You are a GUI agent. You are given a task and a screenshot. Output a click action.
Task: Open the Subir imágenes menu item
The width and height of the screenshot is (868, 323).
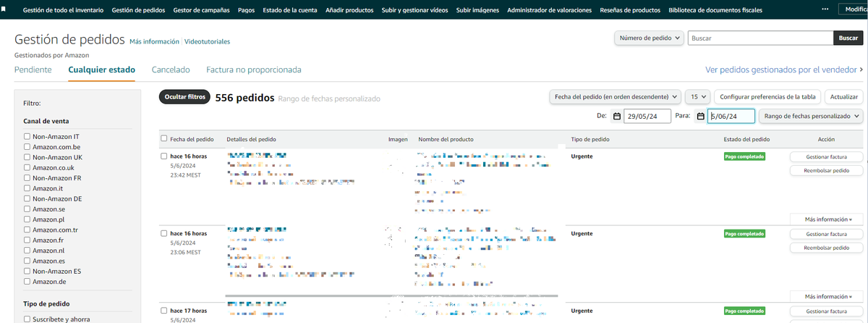477,10
